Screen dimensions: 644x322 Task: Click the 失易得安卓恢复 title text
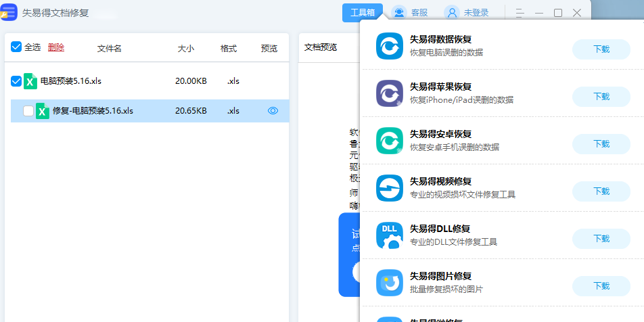tap(440, 134)
